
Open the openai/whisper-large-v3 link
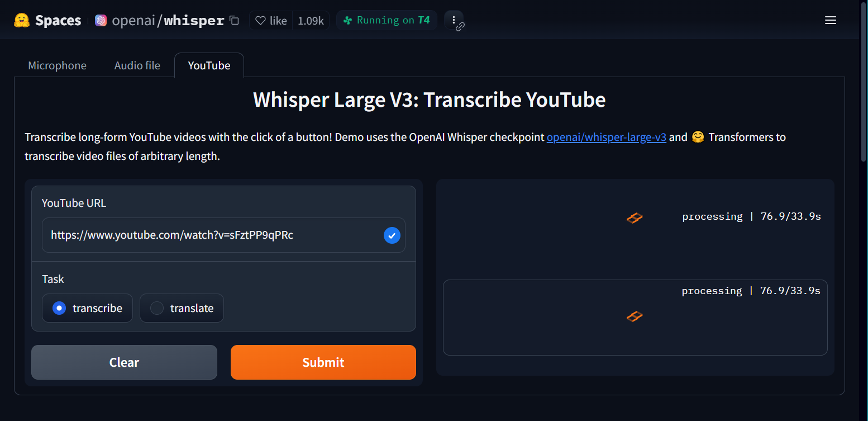click(607, 137)
